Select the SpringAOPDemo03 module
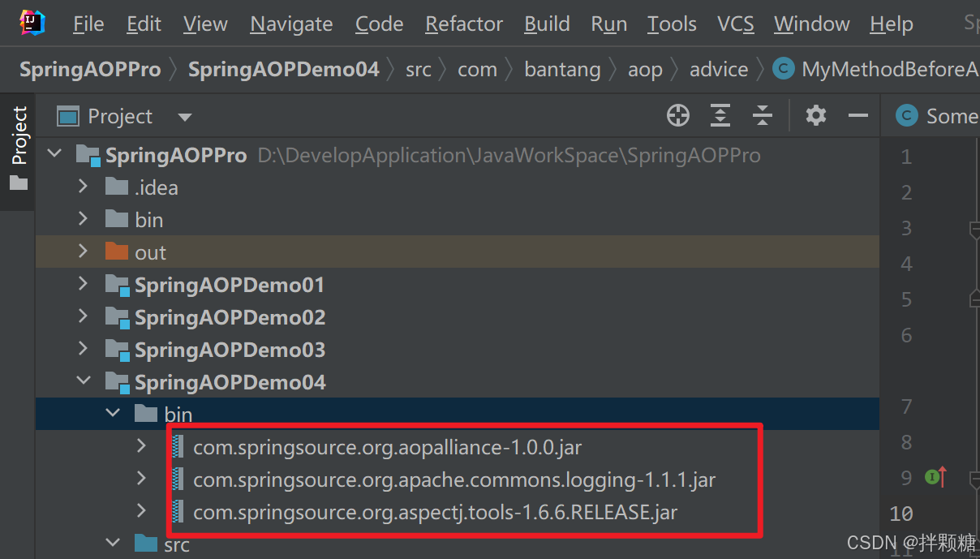This screenshot has width=980, height=559. (458, 350)
